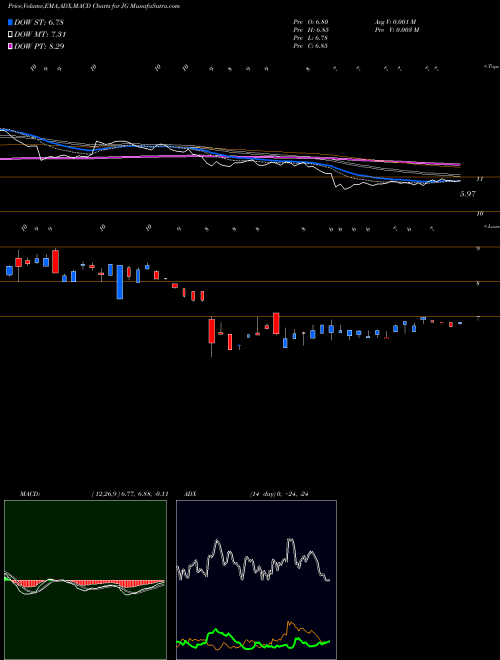The image size is (500, 660).
Task: Click the 'Pre L: 6.78' low value
Action: tap(311, 38)
